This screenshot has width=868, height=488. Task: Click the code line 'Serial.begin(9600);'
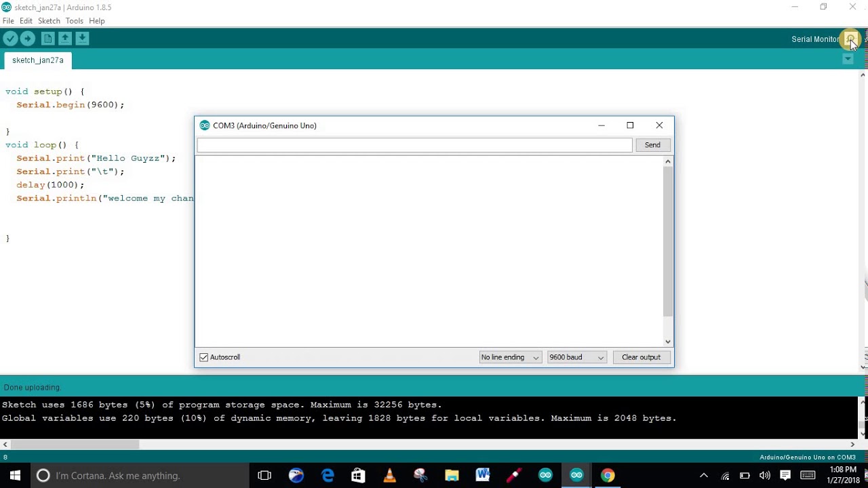pos(71,105)
